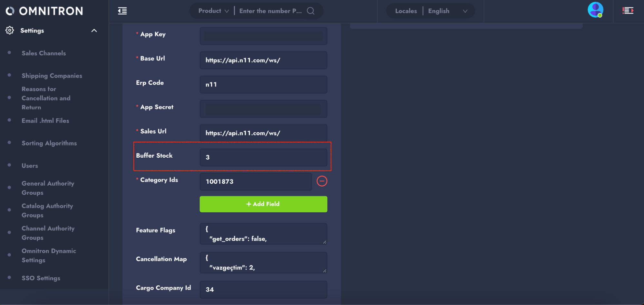
Task: Click the search magnifier icon
Action: pos(311,11)
